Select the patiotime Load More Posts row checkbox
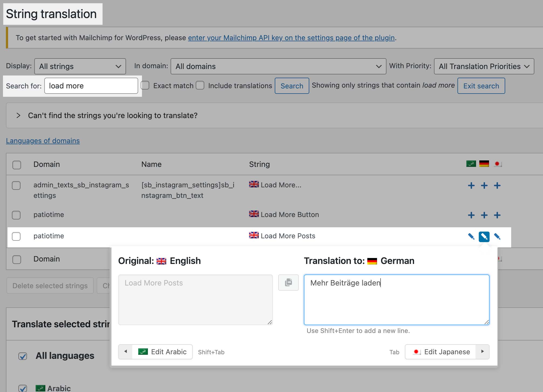 [x=16, y=236]
